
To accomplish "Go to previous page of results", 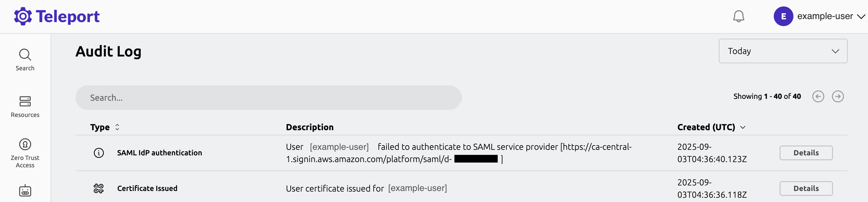I will [x=818, y=96].
